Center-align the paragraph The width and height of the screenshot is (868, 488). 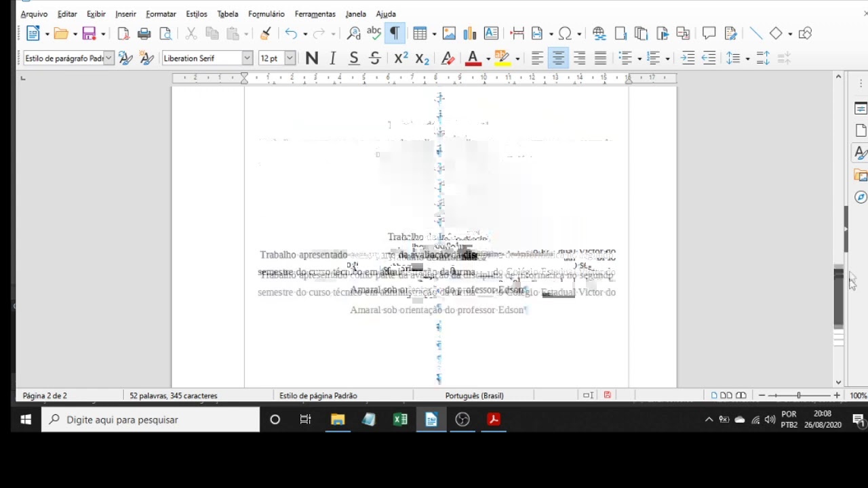point(558,58)
